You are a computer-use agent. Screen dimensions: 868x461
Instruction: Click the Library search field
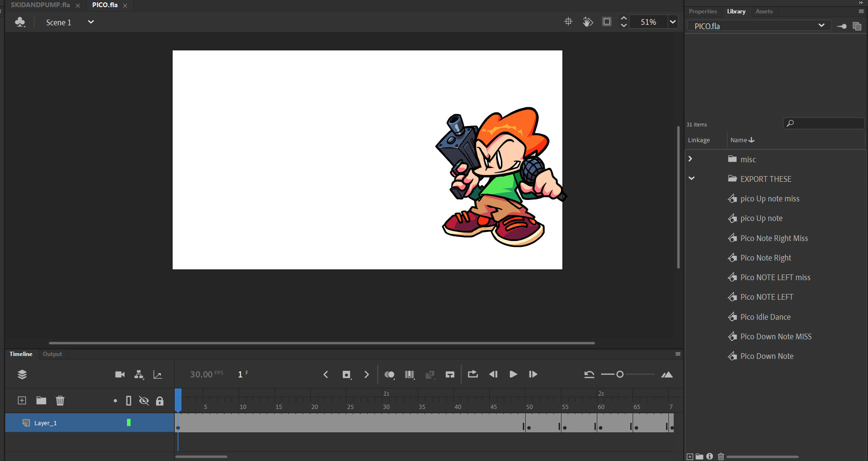823,123
